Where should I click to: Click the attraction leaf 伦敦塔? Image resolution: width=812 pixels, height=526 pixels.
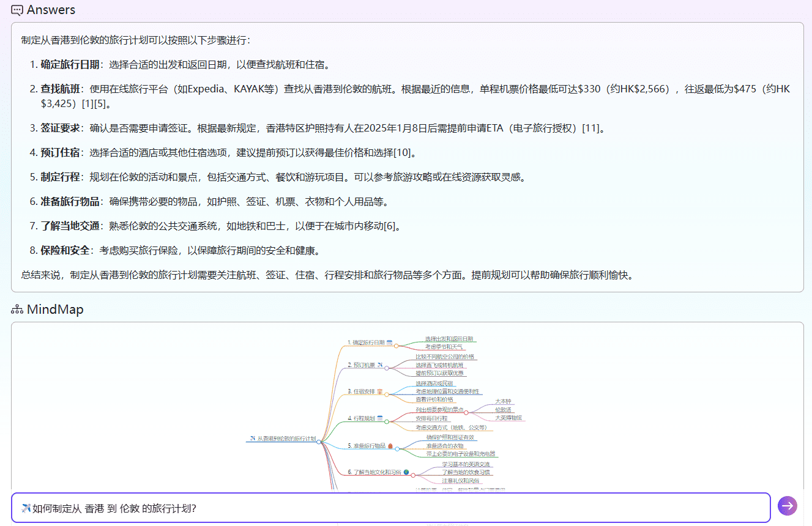(503, 410)
